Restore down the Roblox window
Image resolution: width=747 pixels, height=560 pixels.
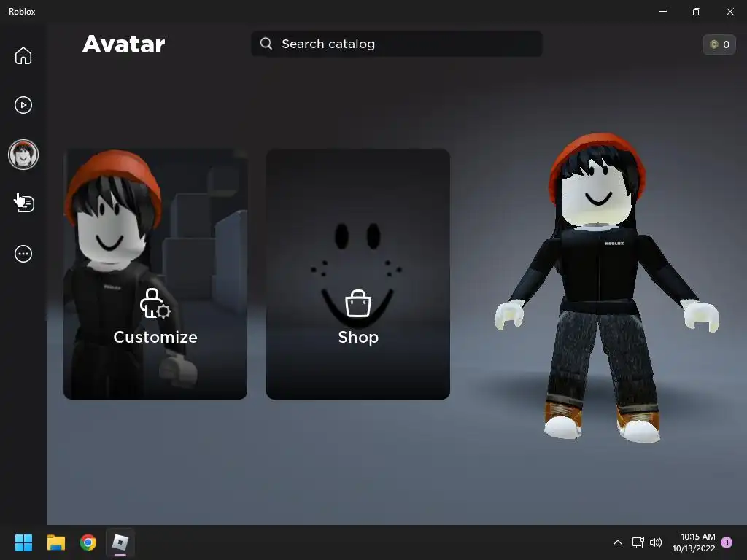pyautogui.click(x=697, y=12)
